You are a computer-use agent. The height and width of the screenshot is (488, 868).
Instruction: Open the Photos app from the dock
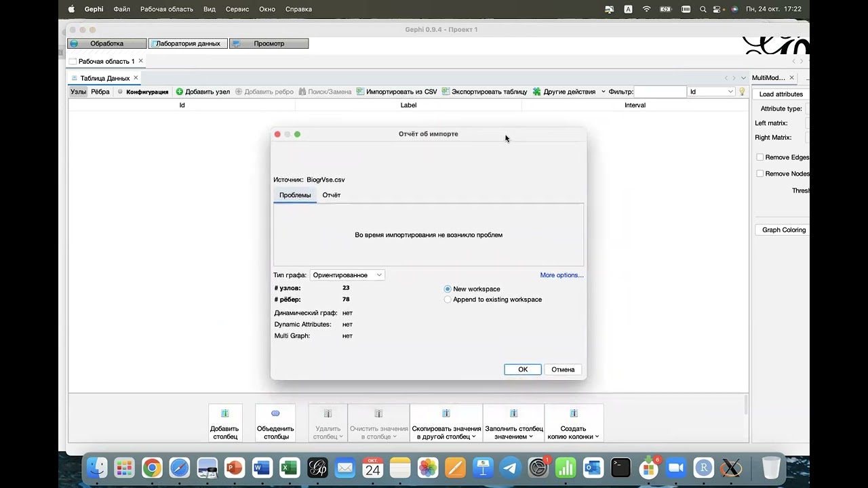(428, 468)
